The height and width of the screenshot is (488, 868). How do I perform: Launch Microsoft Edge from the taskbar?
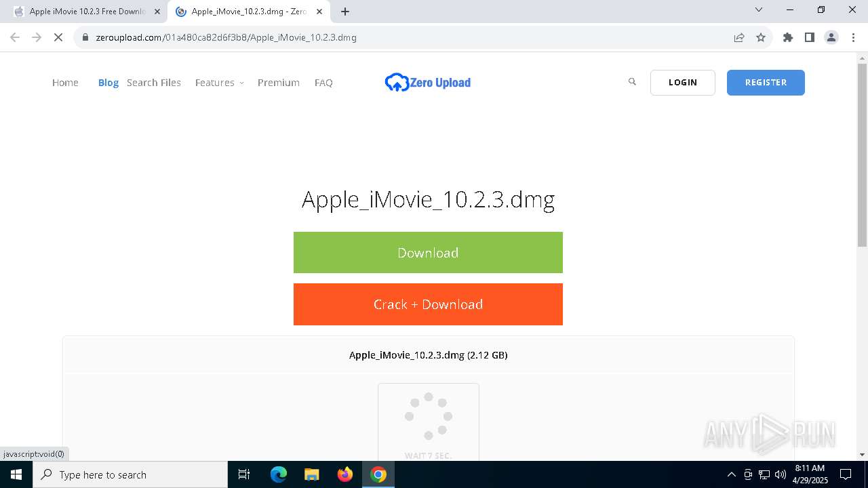point(279,474)
